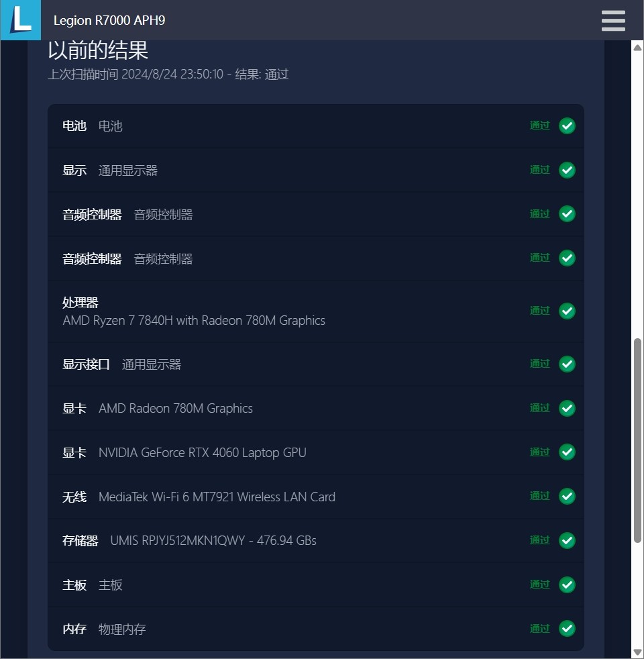Open the 通过 link in 电池 row
644x659 pixels.
(539, 125)
